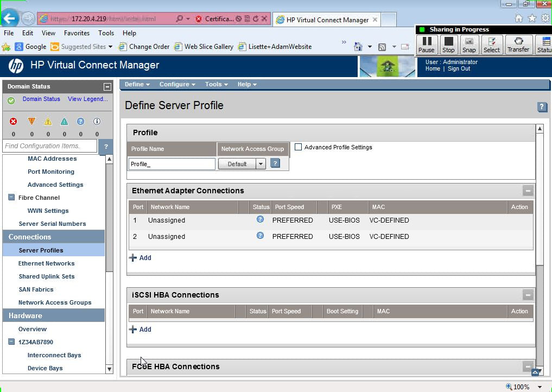Click the Snap sharing tool
Image resolution: width=552 pixels, height=392 pixels.
point(469,45)
